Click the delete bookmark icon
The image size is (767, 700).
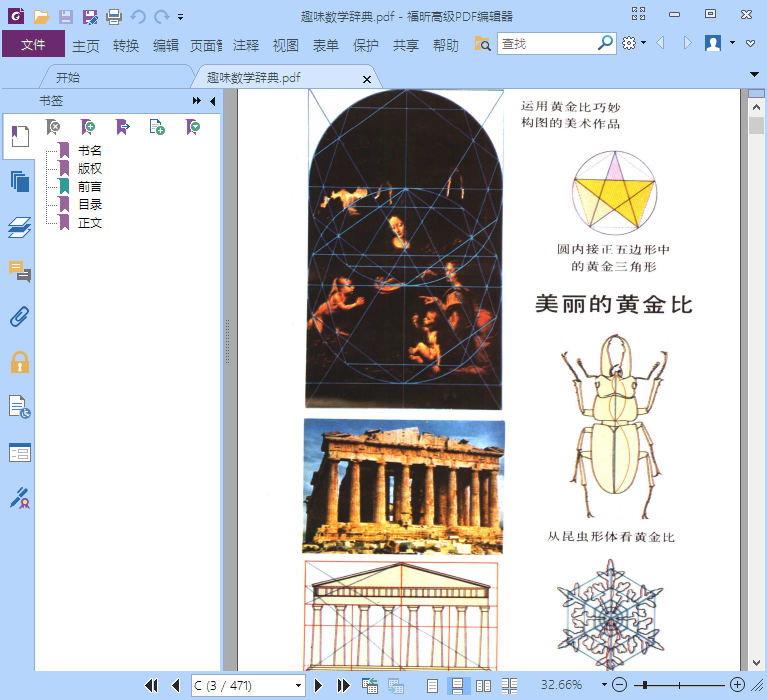pos(53,127)
